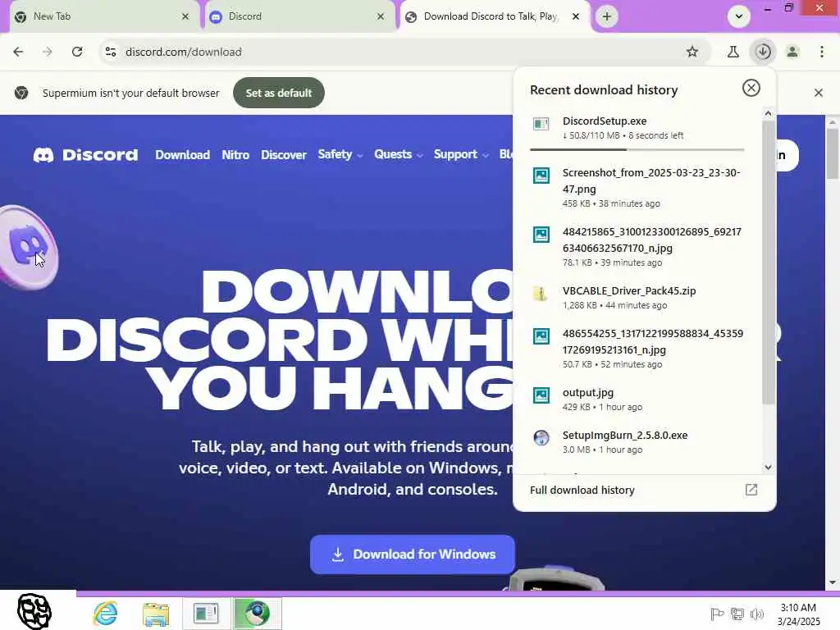
Task: Click the output.jpg image icon
Action: coord(541,395)
